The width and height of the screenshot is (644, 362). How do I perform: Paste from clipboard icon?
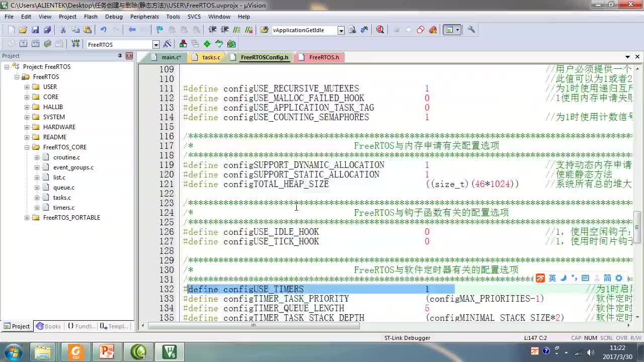(88, 30)
